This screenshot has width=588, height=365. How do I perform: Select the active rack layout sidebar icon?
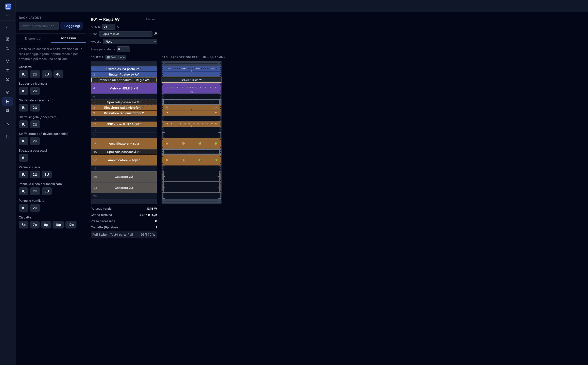8,102
